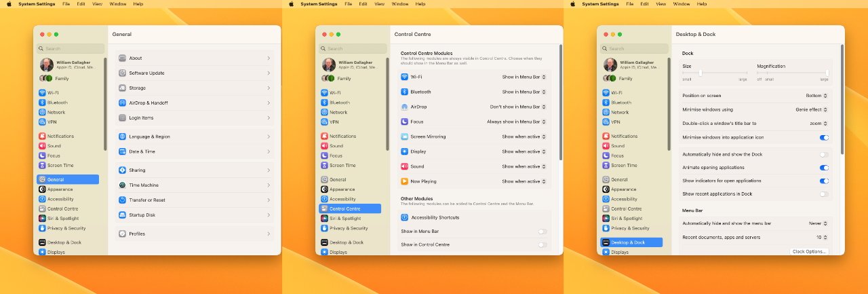Click Wi-Fi module icon in Control Centre pane
This screenshot has width=868, height=294.
(404, 77)
